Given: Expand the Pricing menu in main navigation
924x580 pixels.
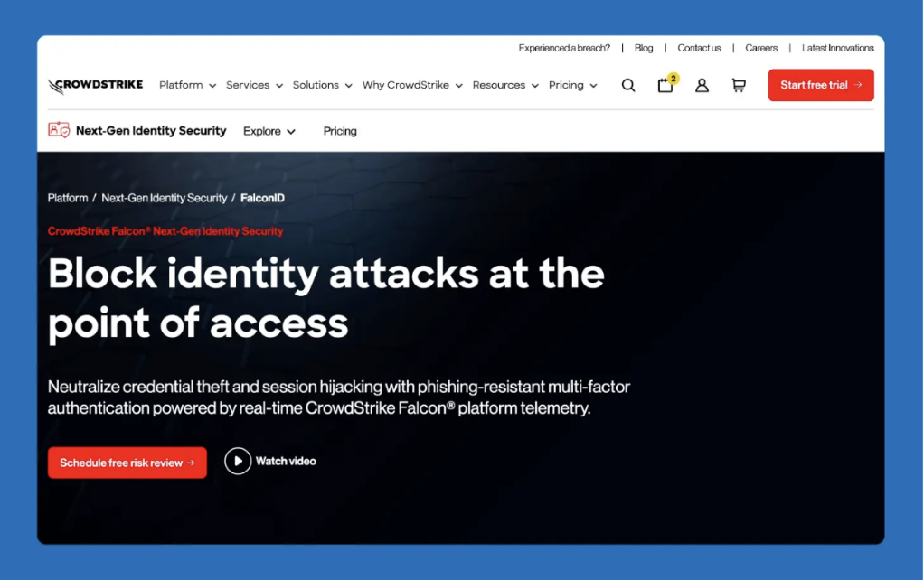Looking at the screenshot, I should 572,85.
